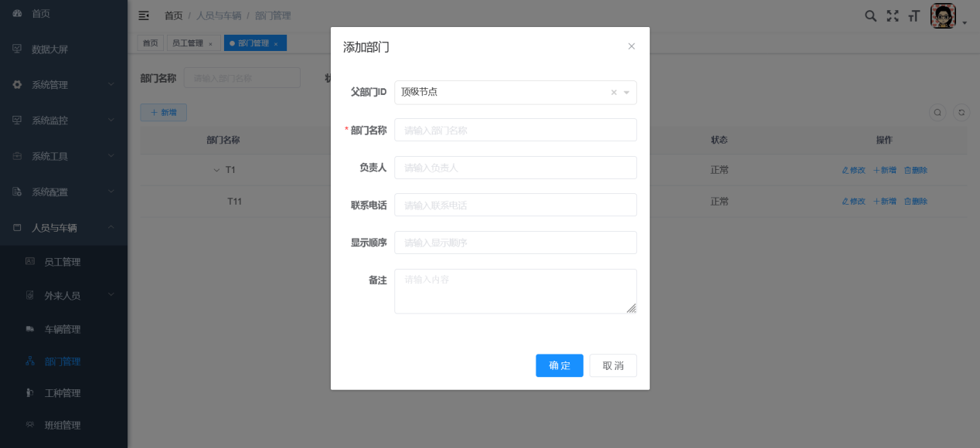Screen dimensions: 980x448
Task: Open the user avatar menu
Action: [x=943, y=15]
